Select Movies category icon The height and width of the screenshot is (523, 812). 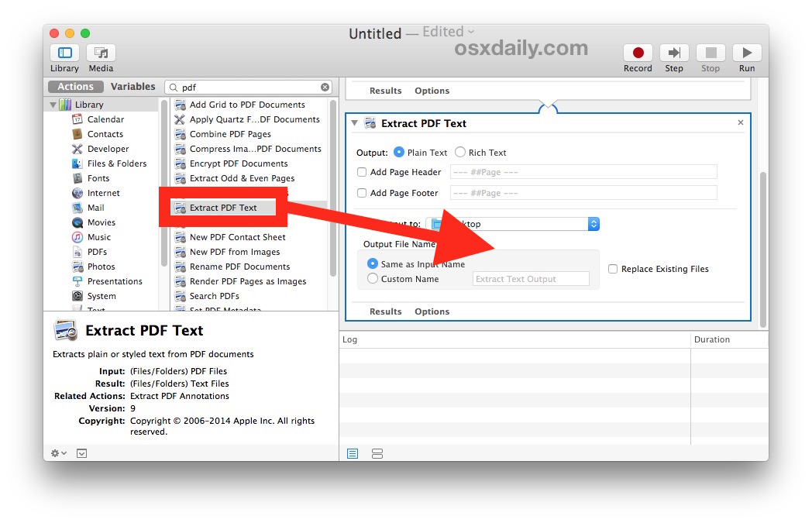(77, 222)
